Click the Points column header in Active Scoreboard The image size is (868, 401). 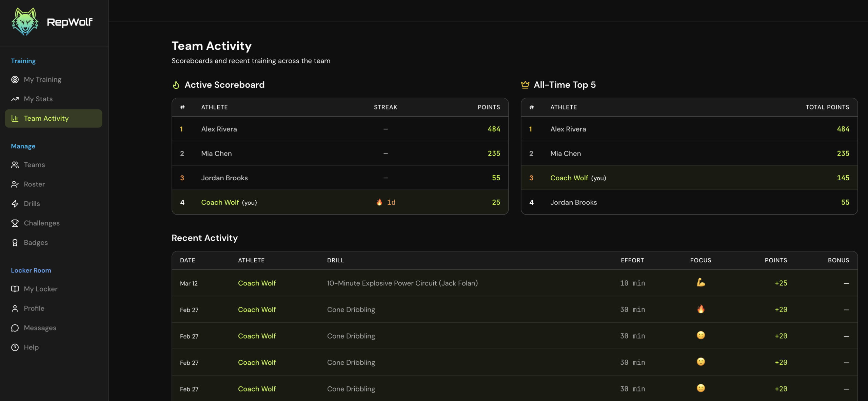[x=489, y=107]
